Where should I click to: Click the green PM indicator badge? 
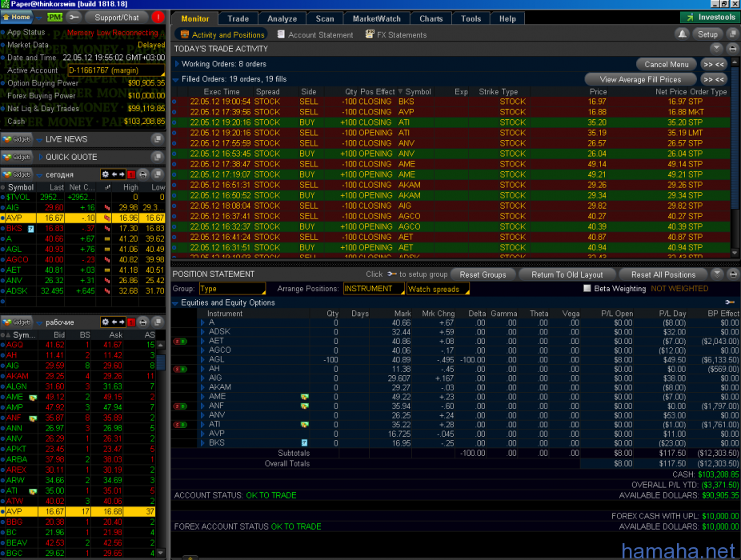55,18
